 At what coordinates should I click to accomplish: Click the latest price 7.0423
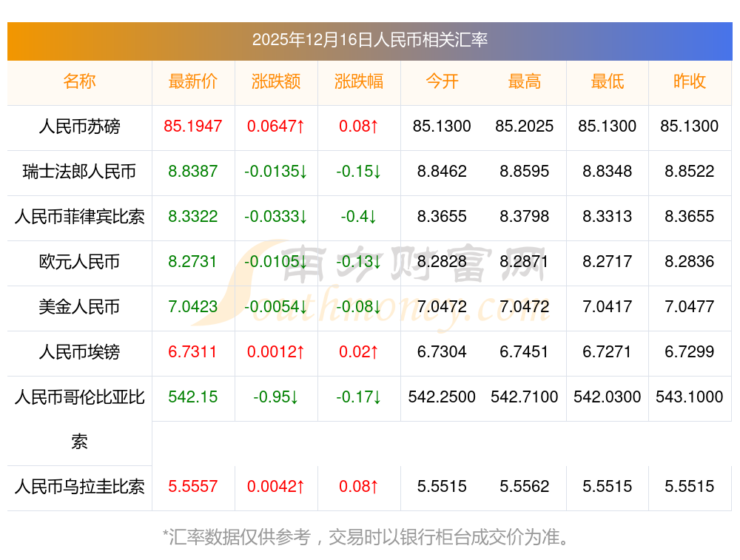tap(193, 306)
